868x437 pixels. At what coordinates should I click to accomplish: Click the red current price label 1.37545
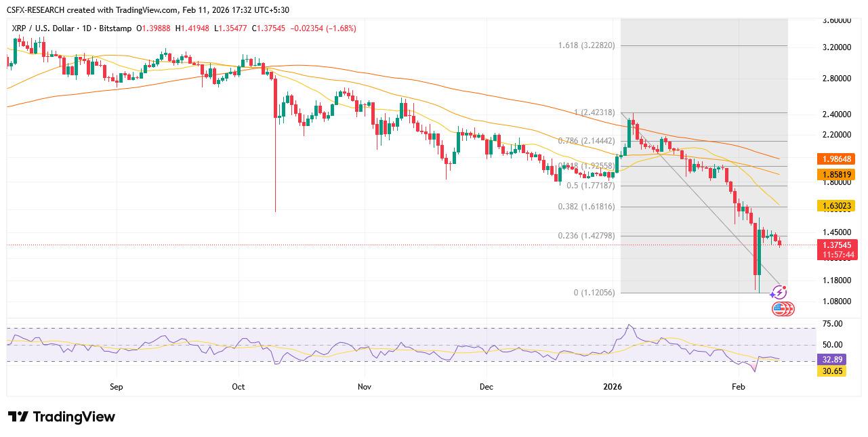pos(839,245)
